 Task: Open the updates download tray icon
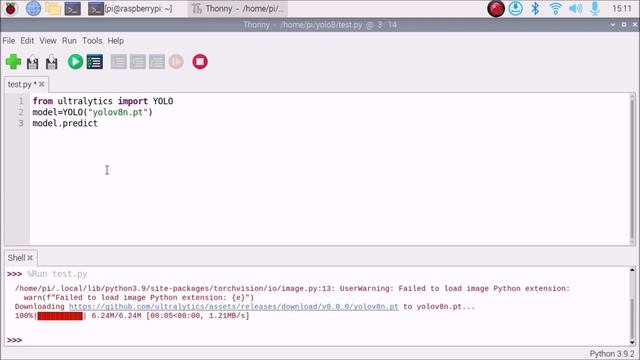click(x=516, y=9)
